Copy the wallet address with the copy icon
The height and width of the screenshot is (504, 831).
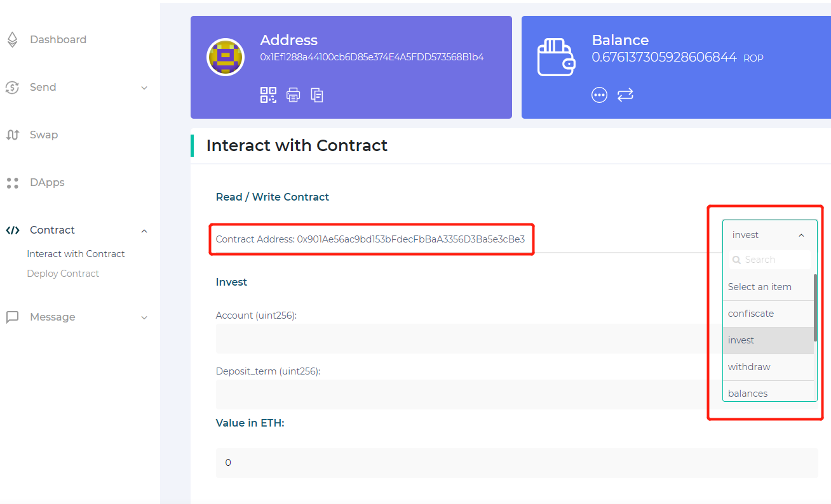pos(317,95)
